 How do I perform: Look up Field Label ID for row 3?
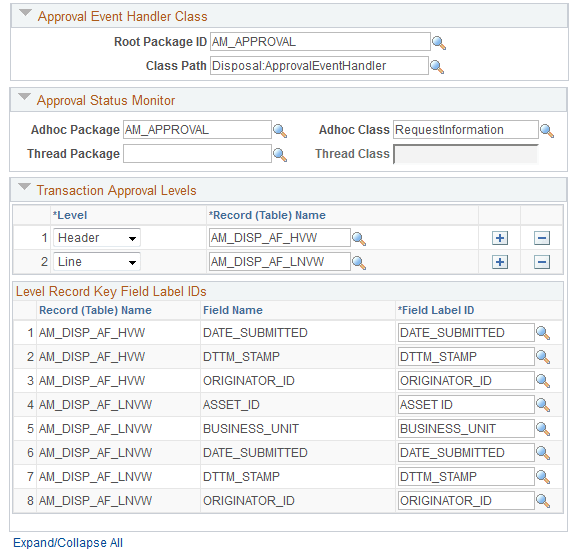(543, 381)
